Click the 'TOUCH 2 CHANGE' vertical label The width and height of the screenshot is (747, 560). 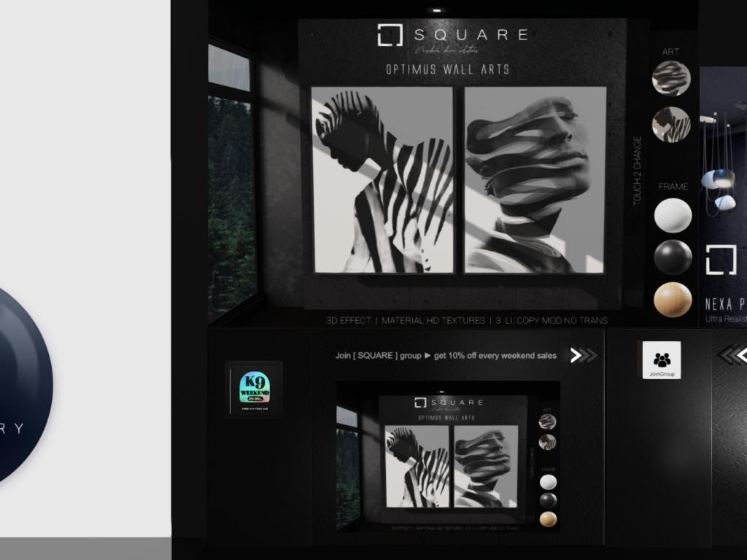pyautogui.click(x=638, y=171)
